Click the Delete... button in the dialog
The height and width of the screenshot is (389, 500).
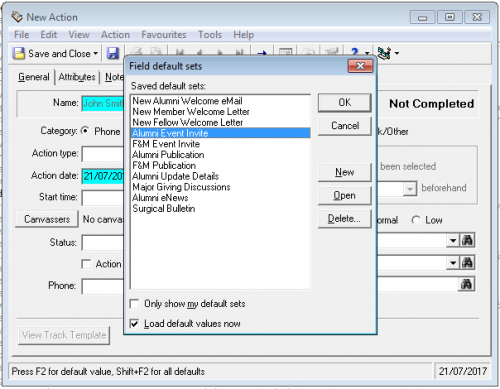[x=345, y=219]
